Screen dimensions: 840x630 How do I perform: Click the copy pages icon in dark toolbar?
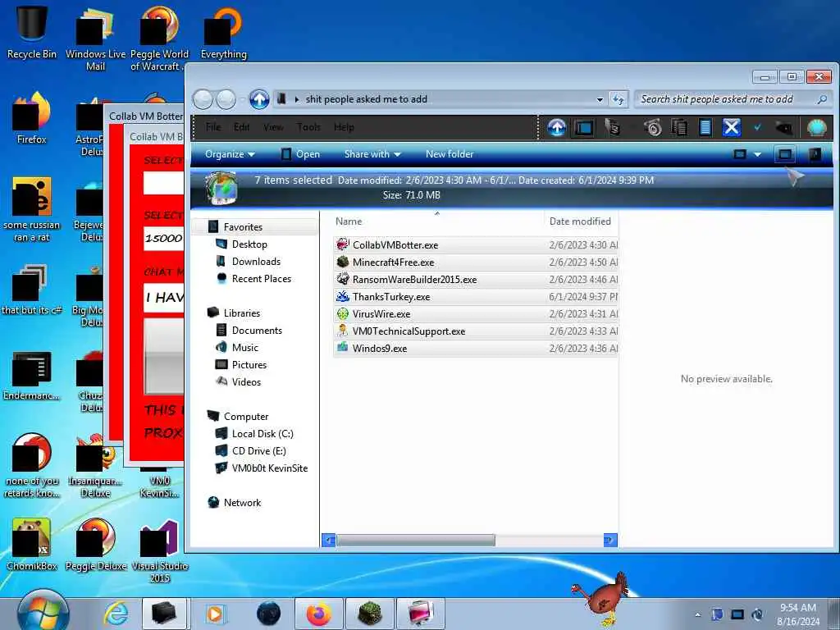tap(679, 127)
